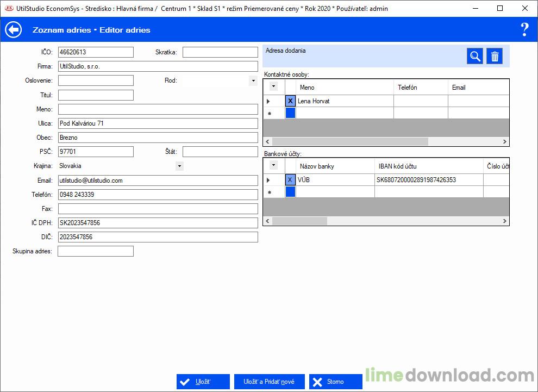Screen dimensions: 538x392
Task: Click the IČ DPH field SK2023547856
Action: click(x=158, y=223)
